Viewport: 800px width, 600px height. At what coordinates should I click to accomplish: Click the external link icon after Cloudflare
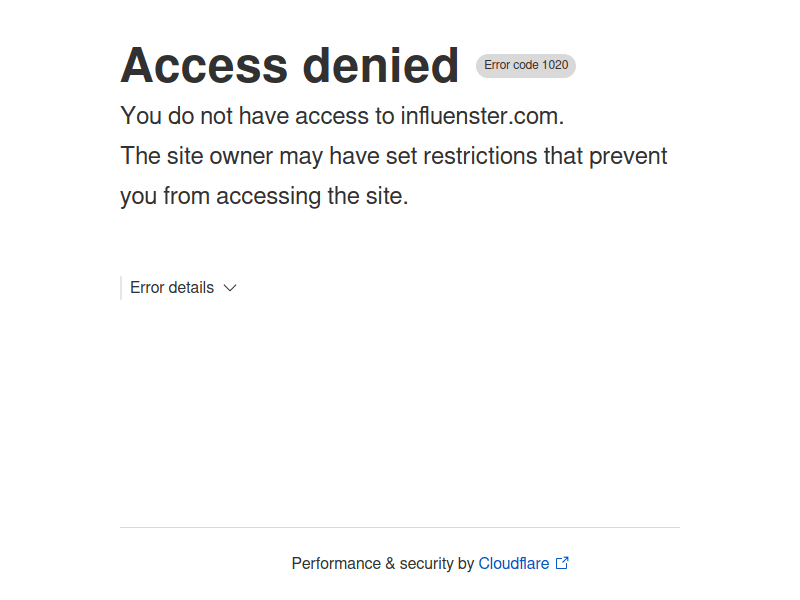coord(562,563)
